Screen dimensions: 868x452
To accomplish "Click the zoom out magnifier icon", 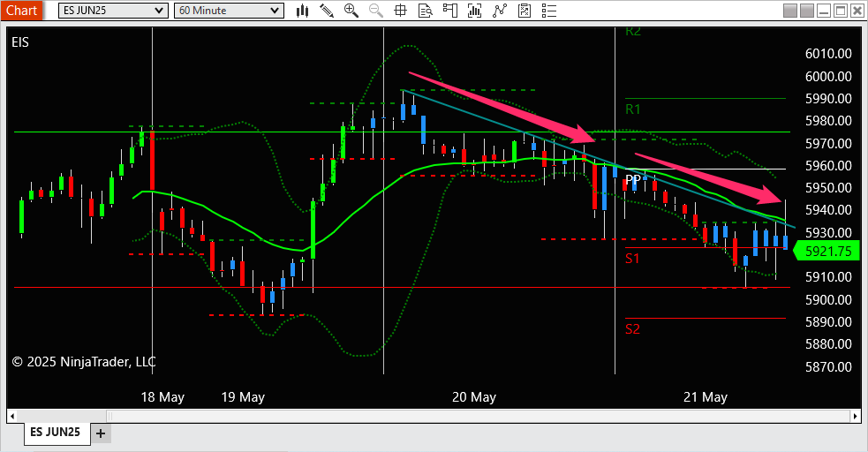I will [376, 11].
